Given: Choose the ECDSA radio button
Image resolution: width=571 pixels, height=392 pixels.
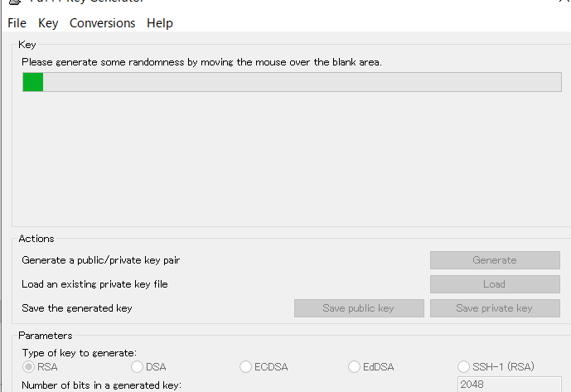Looking at the screenshot, I should click(246, 366).
